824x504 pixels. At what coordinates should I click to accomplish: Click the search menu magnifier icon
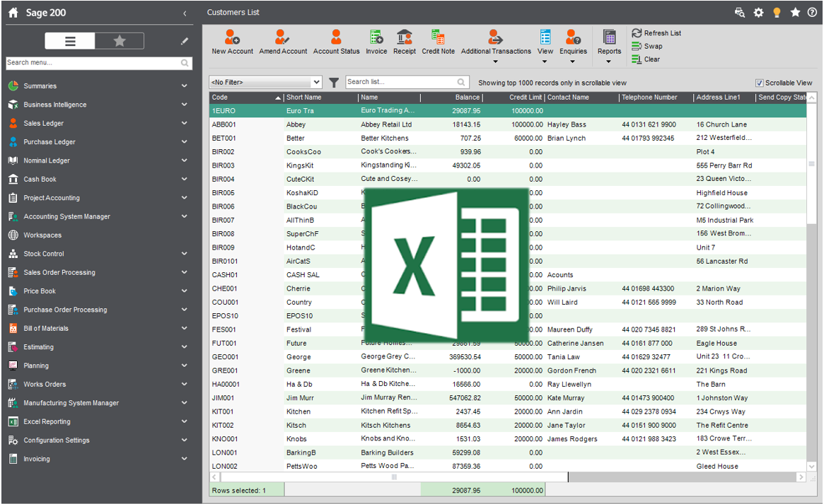[185, 63]
